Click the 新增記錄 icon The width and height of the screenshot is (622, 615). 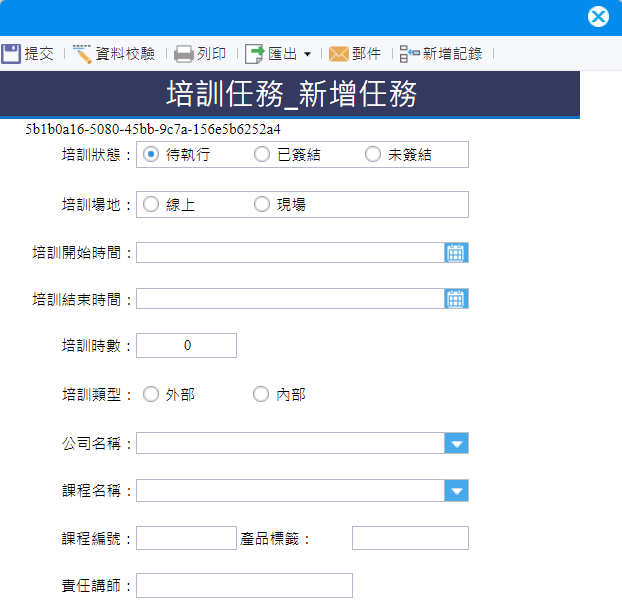(409, 54)
